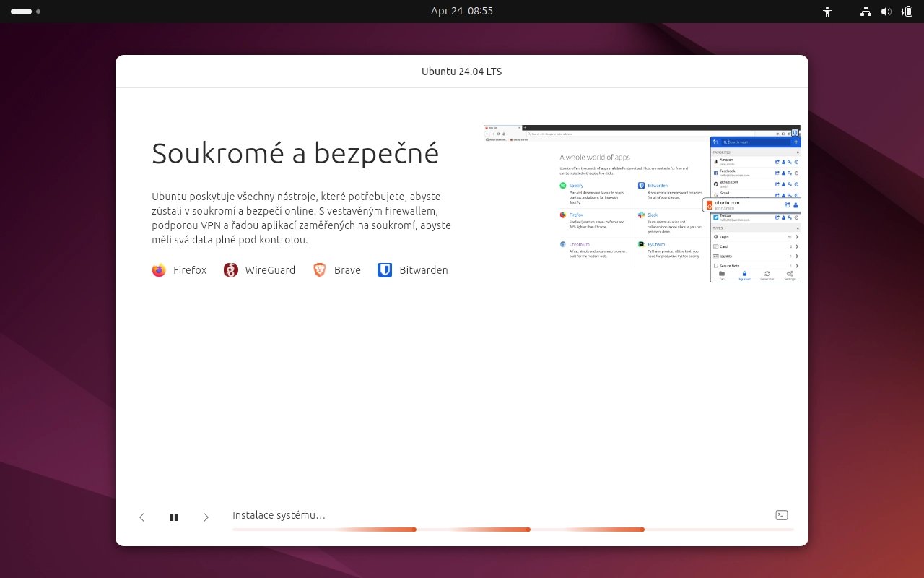Click the Bitwarden shield logo icon
924x578 pixels.
385,270
